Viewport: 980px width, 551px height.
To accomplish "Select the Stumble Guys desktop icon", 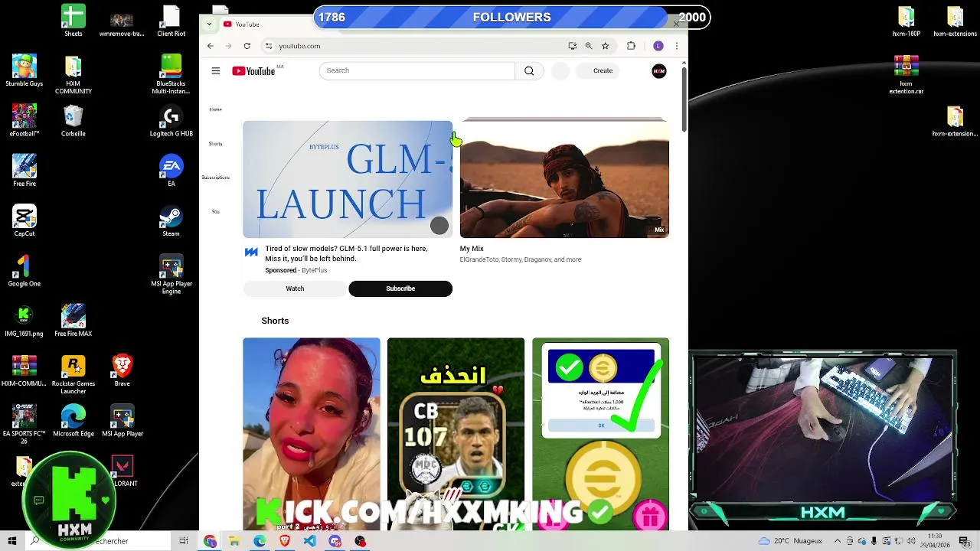I will pyautogui.click(x=24, y=71).
